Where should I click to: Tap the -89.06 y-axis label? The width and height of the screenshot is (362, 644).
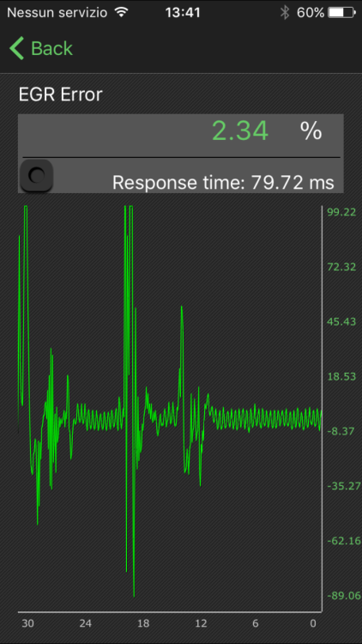(344, 596)
